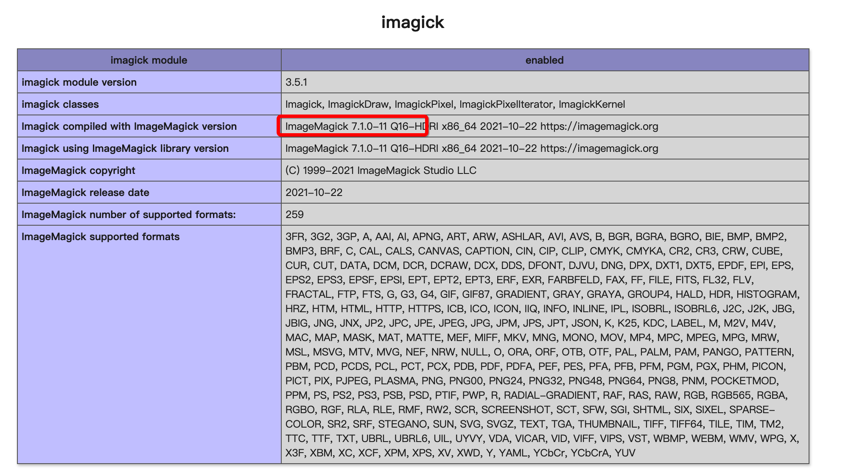
Task: Click the release date value 2021-10-22
Action: coord(314,192)
